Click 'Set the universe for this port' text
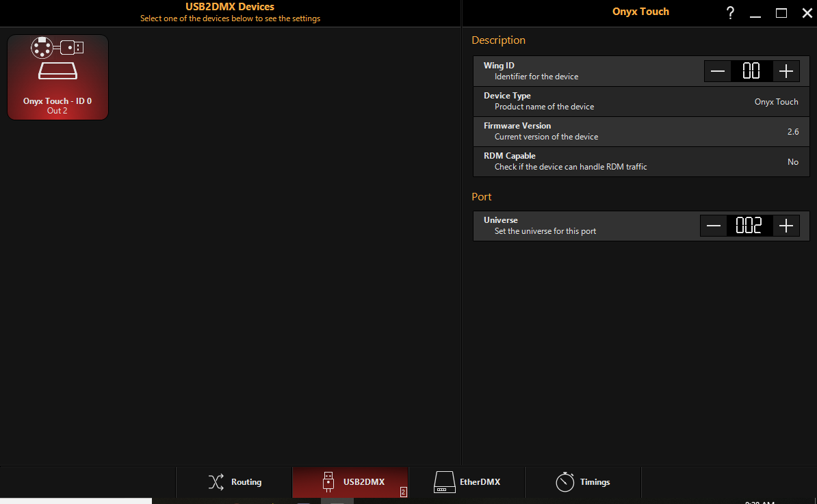 [545, 231]
